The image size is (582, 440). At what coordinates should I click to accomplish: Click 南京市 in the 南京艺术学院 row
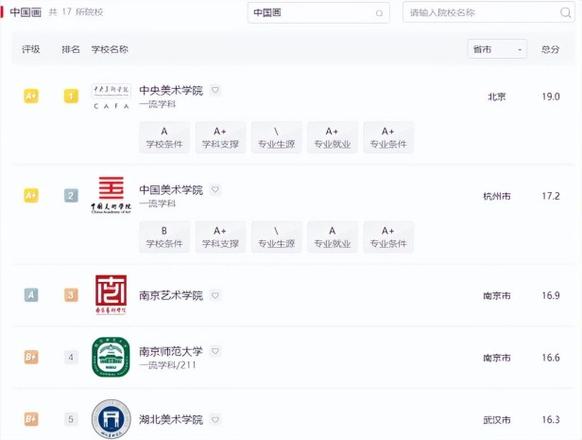pos(497,296)
